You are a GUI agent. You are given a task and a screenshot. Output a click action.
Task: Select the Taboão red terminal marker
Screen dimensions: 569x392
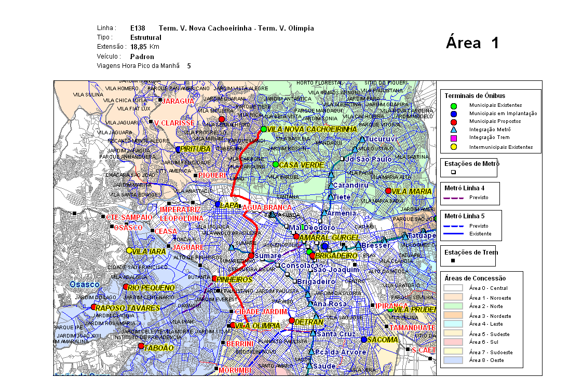coord(141,346)
